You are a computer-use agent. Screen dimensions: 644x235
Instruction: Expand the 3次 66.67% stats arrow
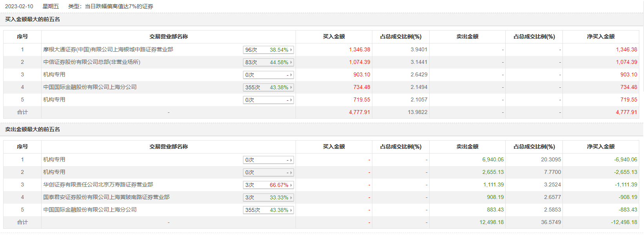point(291,185)
